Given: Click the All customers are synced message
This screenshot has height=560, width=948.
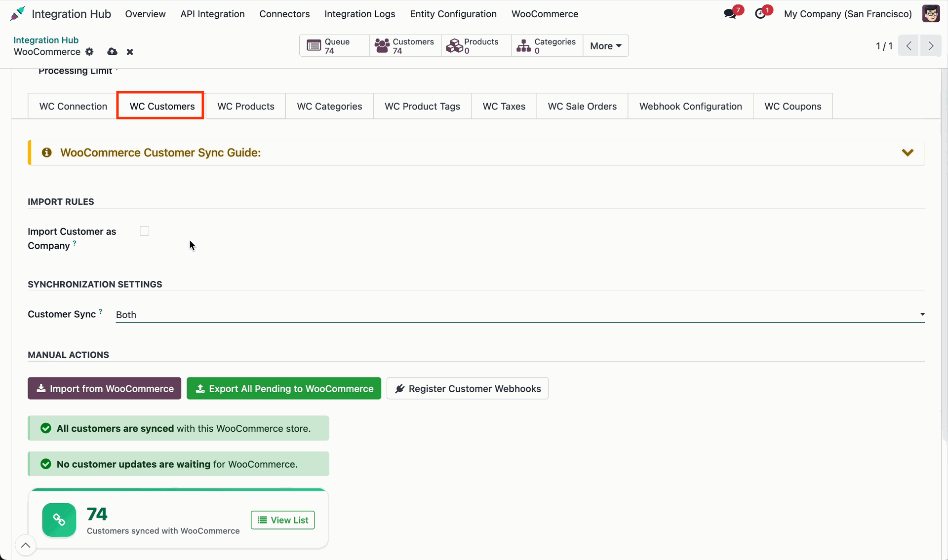Looking at the screenshot, I should (178, 428).
